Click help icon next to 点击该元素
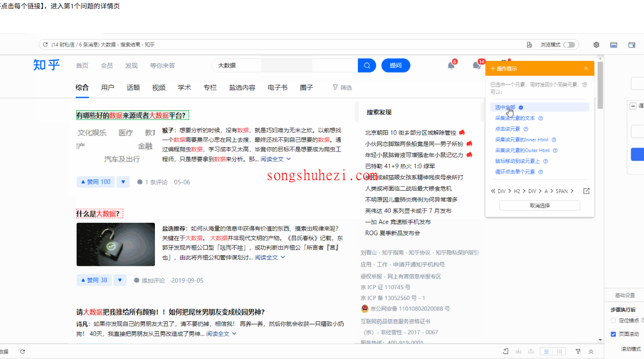Image resolution: width=644 pixels, height=359 pixels. tap(526, 129)
